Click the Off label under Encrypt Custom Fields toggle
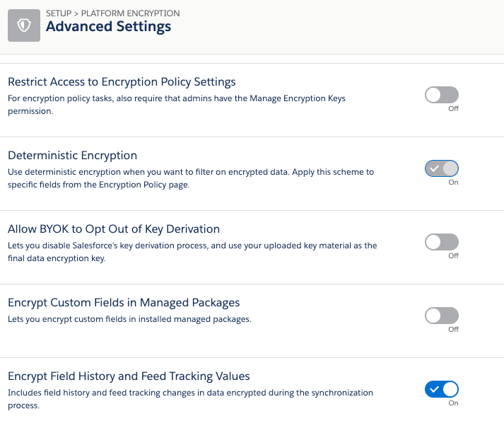 click(x=453, y=330)
